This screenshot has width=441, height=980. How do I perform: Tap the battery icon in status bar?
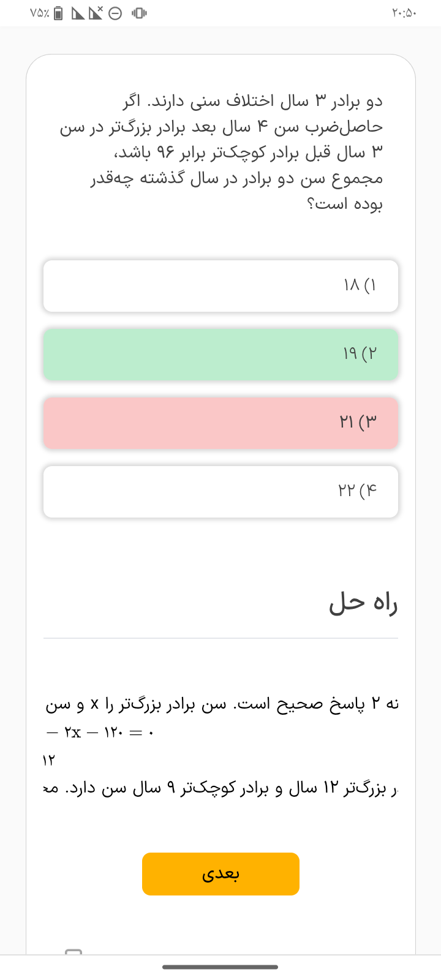[58, 13]
